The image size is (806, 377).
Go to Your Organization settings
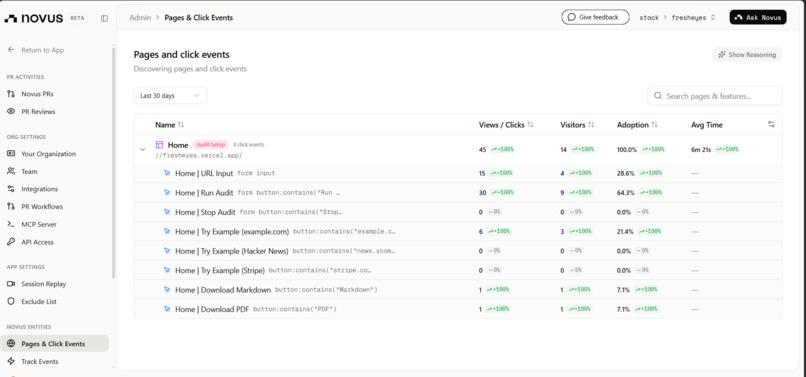coord(48,154)
